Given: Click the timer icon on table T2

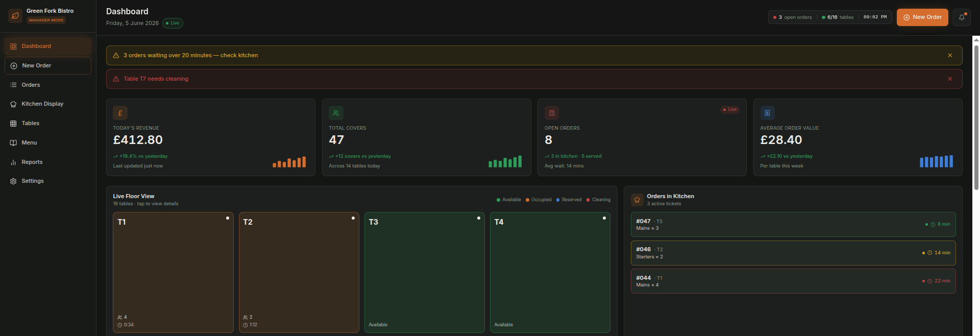Looking at the screenshot, I should pos(246,325).
